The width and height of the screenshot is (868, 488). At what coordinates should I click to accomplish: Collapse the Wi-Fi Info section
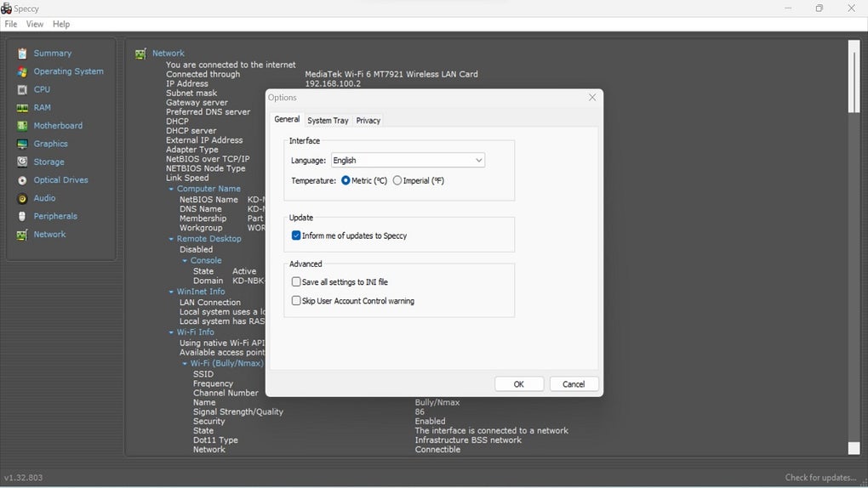pos(171,332)
